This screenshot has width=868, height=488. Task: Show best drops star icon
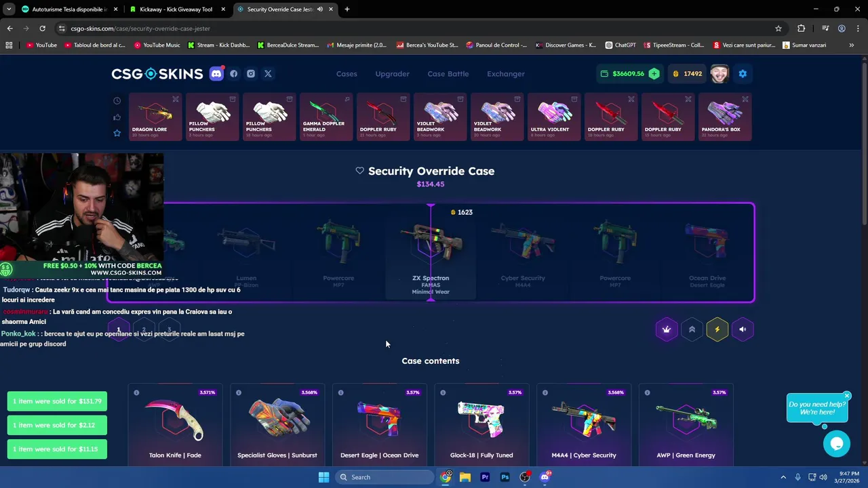(x=117, y=133)
